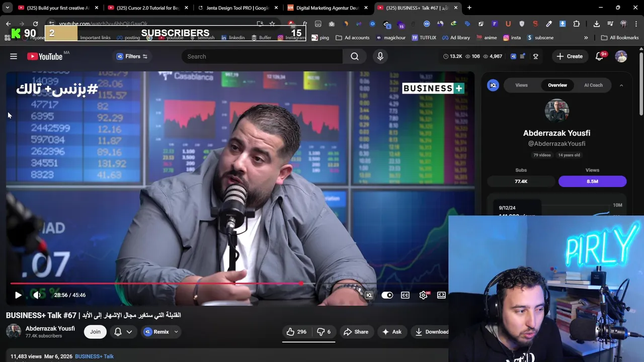The image size is (644, 362).
Task: Join the Abderrazak Yousfi channel
Action: [x=95, y=332]
